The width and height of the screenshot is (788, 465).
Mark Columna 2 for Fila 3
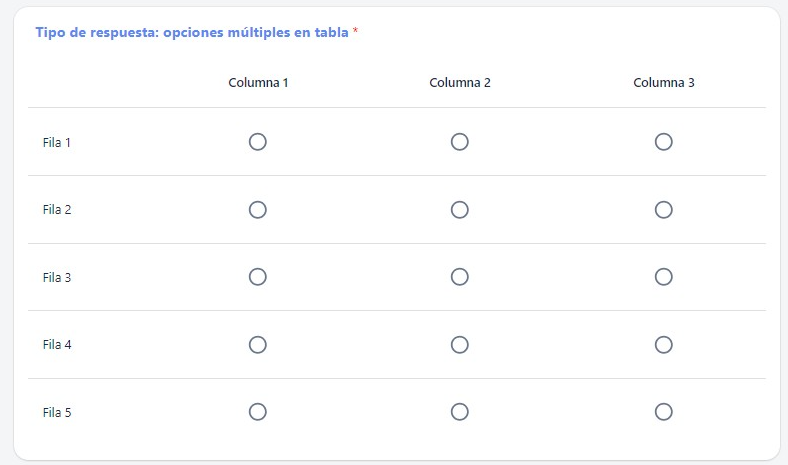(460, 277)
